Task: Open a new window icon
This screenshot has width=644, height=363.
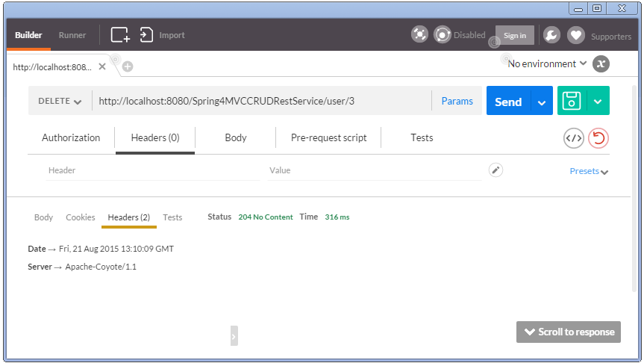Action: pyautogui.click(x=120, y=35)
